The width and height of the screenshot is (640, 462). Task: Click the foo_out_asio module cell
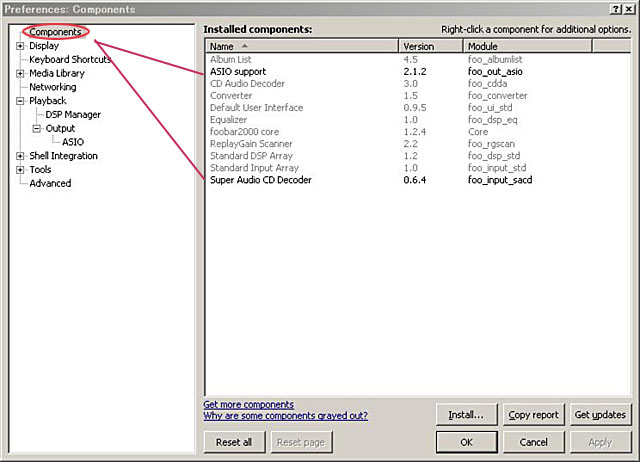[495, 72]
